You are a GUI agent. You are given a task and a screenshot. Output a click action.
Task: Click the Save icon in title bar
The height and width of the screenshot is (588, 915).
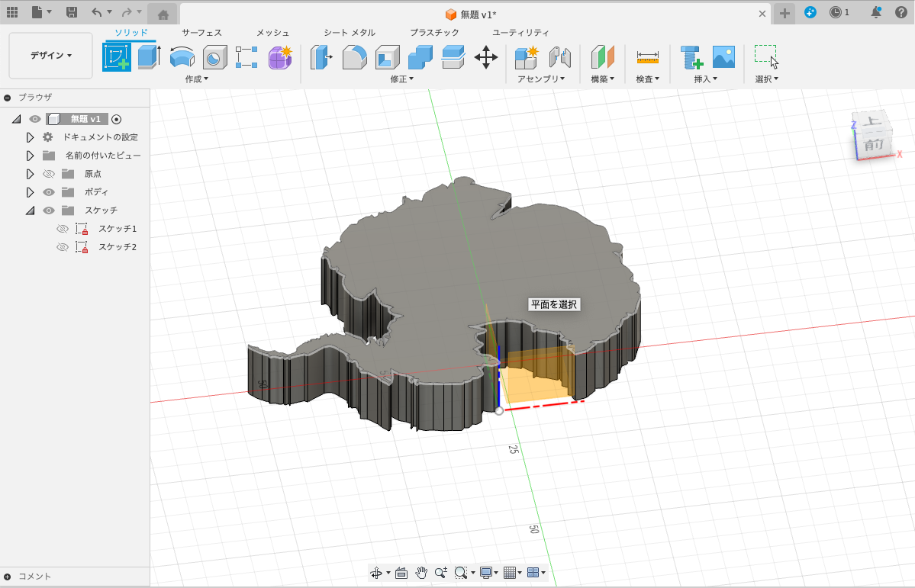(72, 12)
